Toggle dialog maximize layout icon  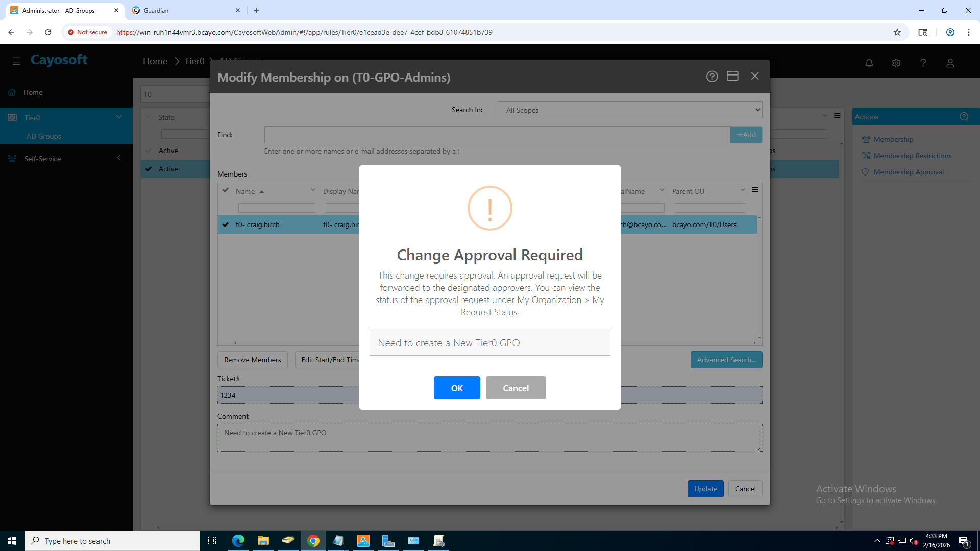tap(732, 77)
